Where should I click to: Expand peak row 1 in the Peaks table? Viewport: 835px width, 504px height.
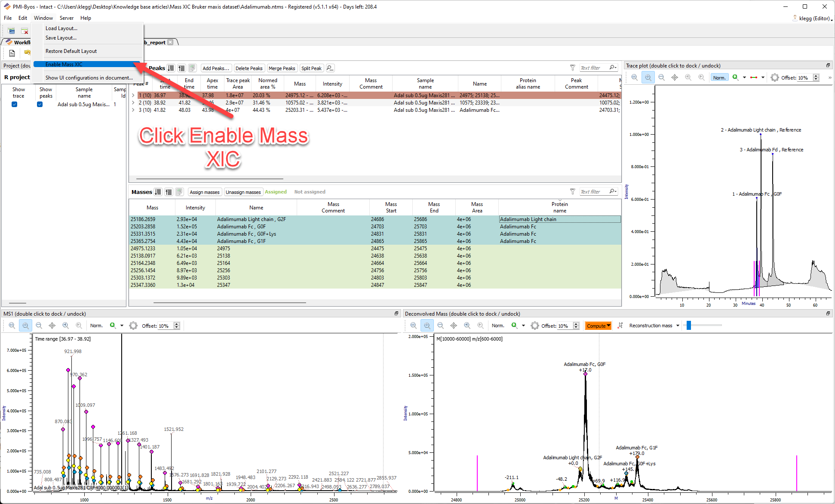[133, 95]
